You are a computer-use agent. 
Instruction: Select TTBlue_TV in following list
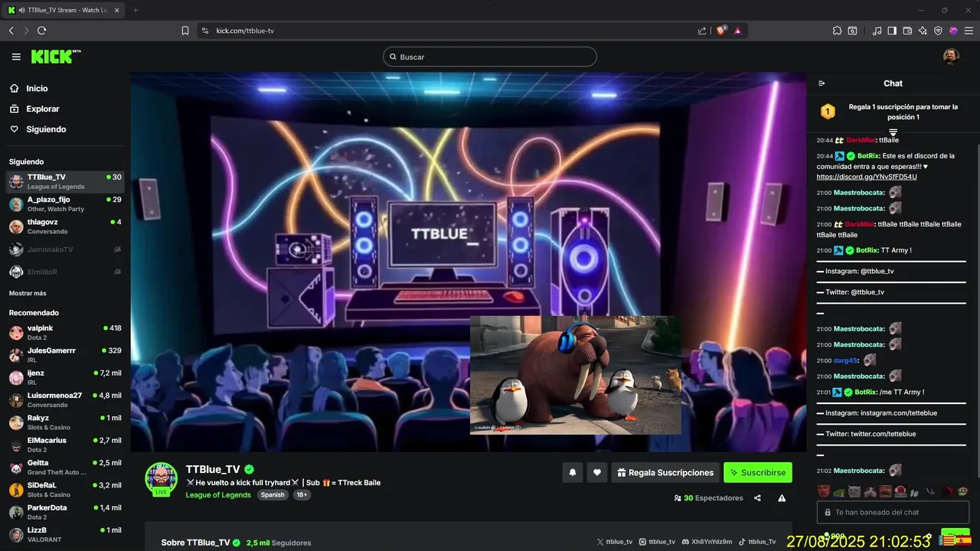(65, 181)
